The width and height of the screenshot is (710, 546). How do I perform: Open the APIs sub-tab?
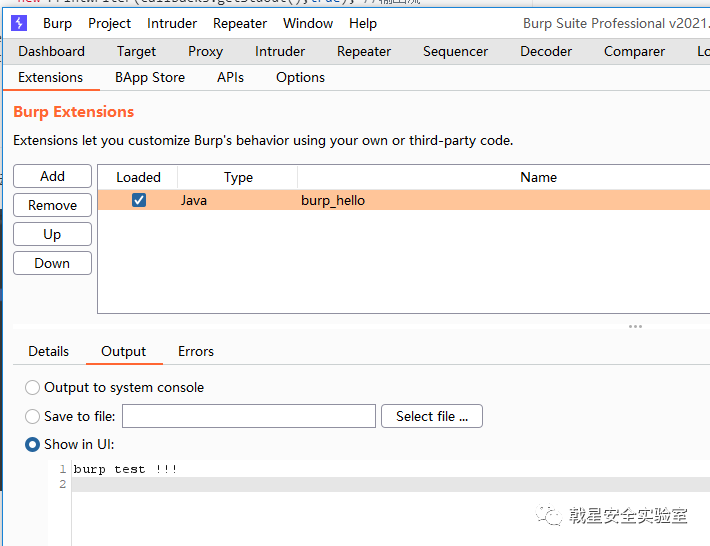pyautogui.click(x=230, y=77)
